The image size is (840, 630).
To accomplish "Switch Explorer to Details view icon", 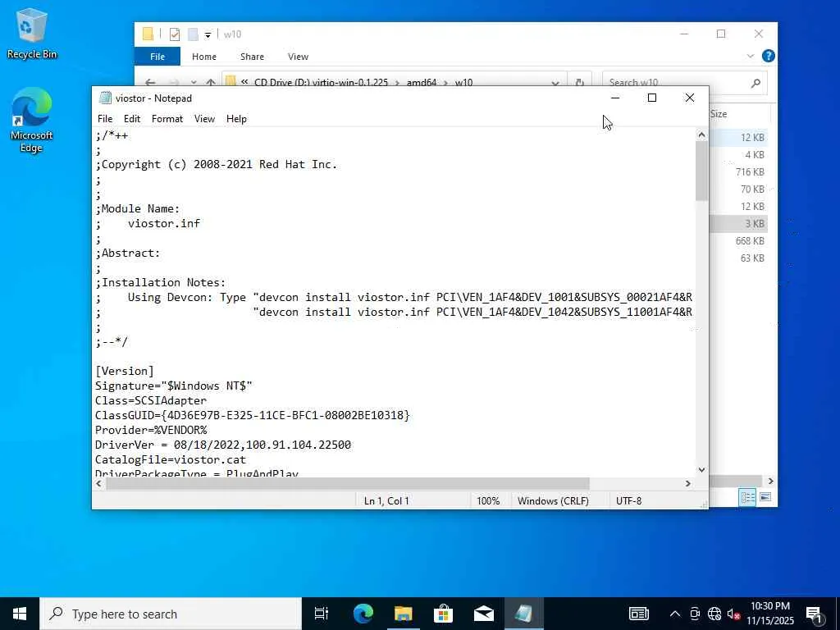I will [747, 497].
